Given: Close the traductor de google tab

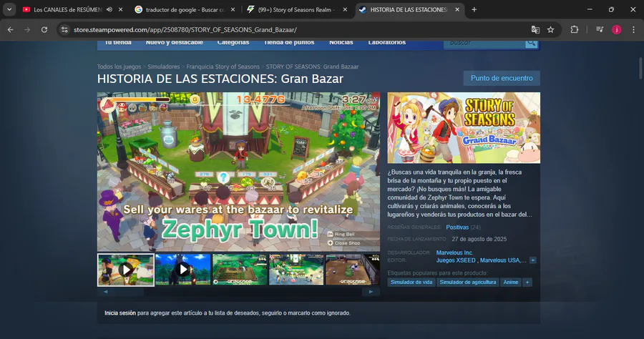Looking at the screenshot, I should coord(233,9).
